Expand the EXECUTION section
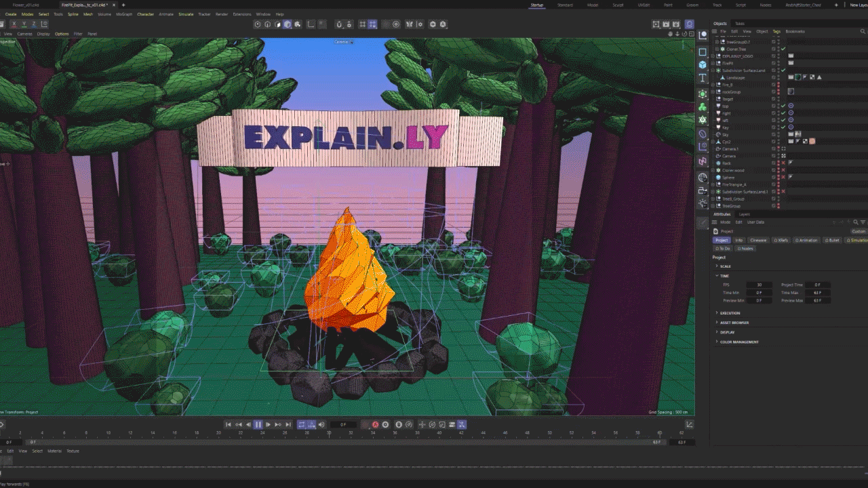868x488 pixels. click(x=717, y=313)
